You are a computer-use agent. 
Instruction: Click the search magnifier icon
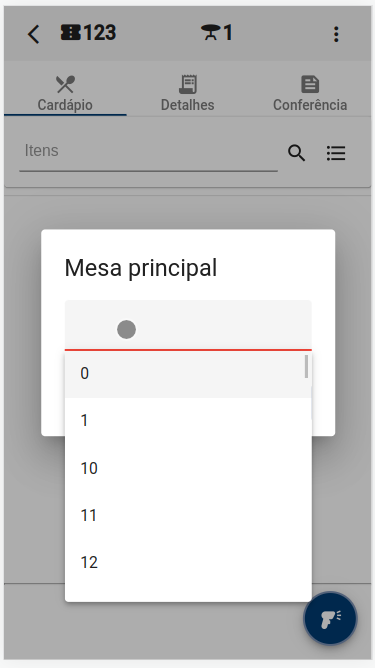point(297,153)
